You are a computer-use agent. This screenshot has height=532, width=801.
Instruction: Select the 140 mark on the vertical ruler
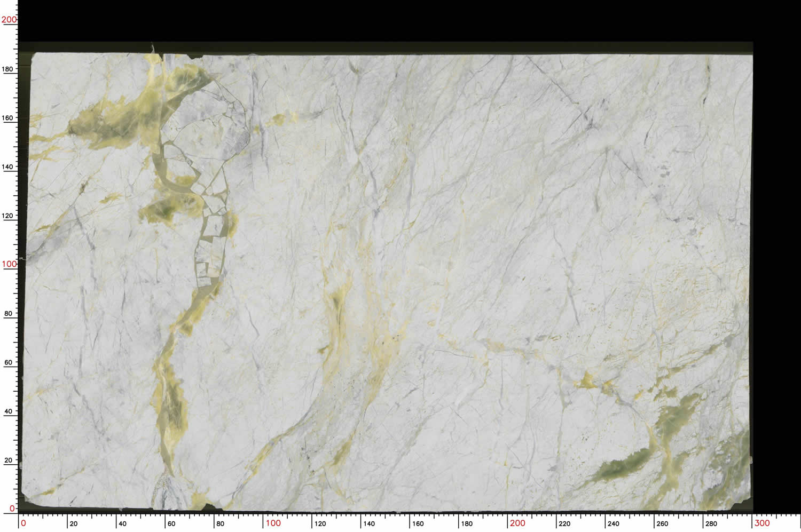[7, 166]
